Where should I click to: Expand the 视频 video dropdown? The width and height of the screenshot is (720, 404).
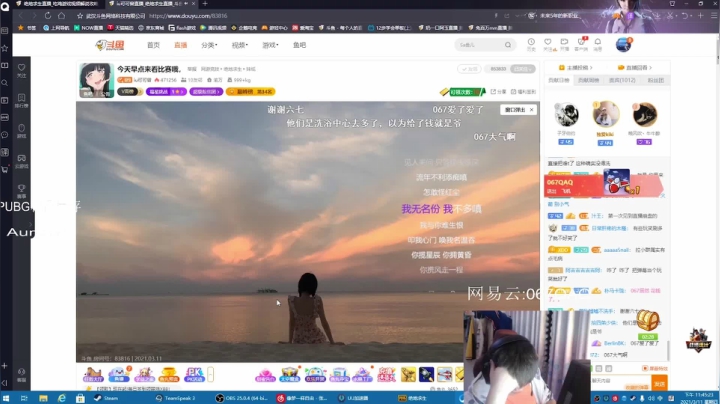click(239, 45)
